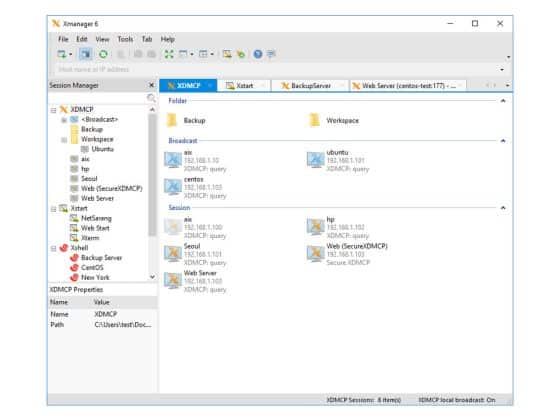Viewport: 560px width, 420px height.
Task: Select the Backup folder icon in main pane
Action: point(172,120)
